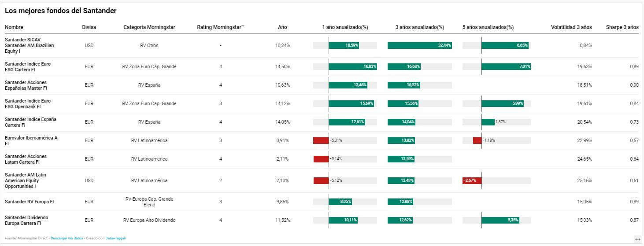Viewport: 644px width, 246px height.
Task: Click the "Sharpe 3 años" header
Action: pyautogui.click(x=622, y=27)
